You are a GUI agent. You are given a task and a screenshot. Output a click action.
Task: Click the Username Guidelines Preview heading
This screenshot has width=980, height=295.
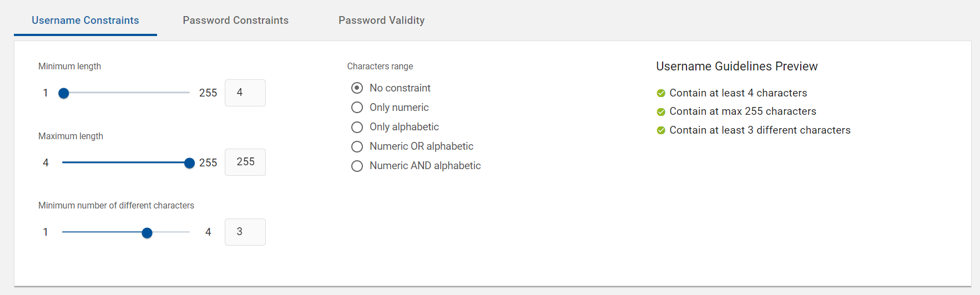pyautogui.click(x=737, y=67)
